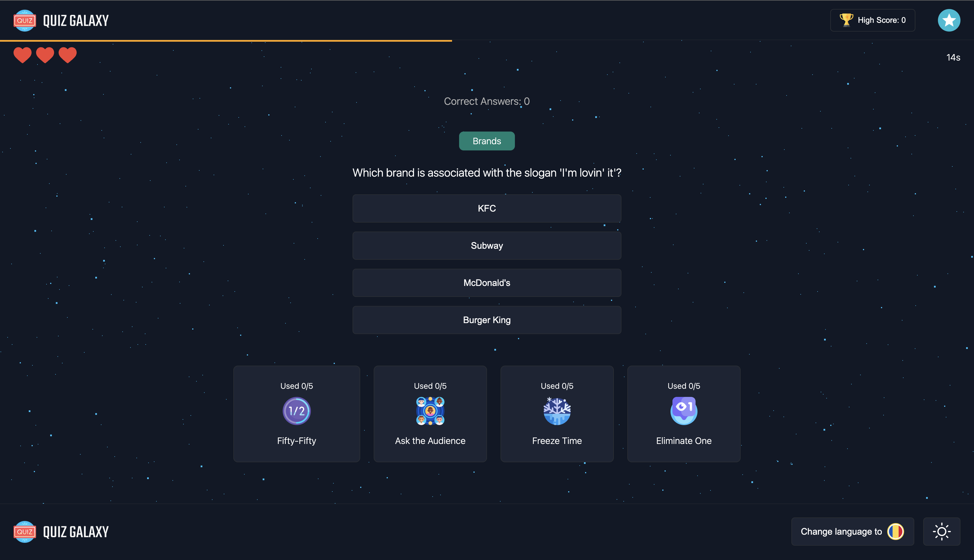Choose Subway as the answer
The width and height of the screenshot is (974, 560).
487,245
